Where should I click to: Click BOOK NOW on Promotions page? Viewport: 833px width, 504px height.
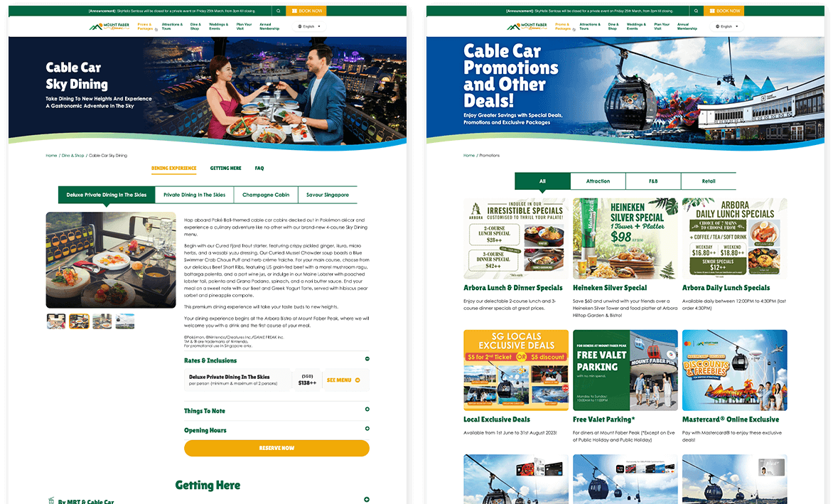724,11
